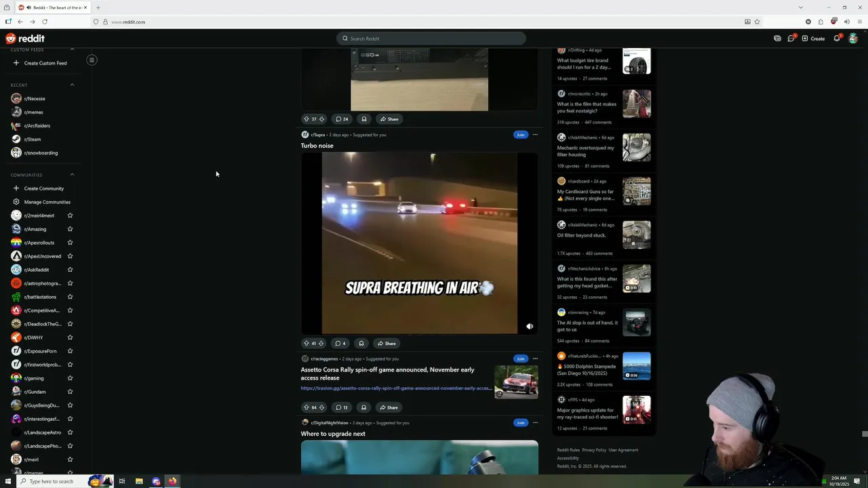The width and height of the screenshot is (868, 488).
Task: Open overflow menu of Where to upgrade post
Action: tap(535, 423)
